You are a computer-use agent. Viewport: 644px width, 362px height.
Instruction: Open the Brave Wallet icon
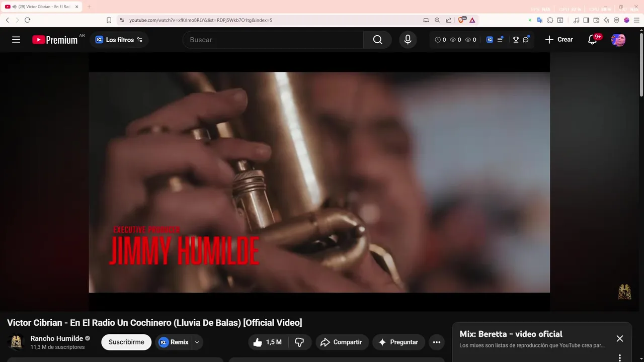pos(596,20)
